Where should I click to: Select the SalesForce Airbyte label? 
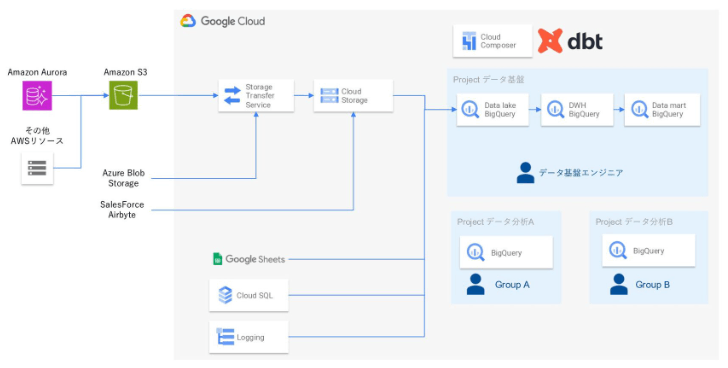[x=122, y=210]
